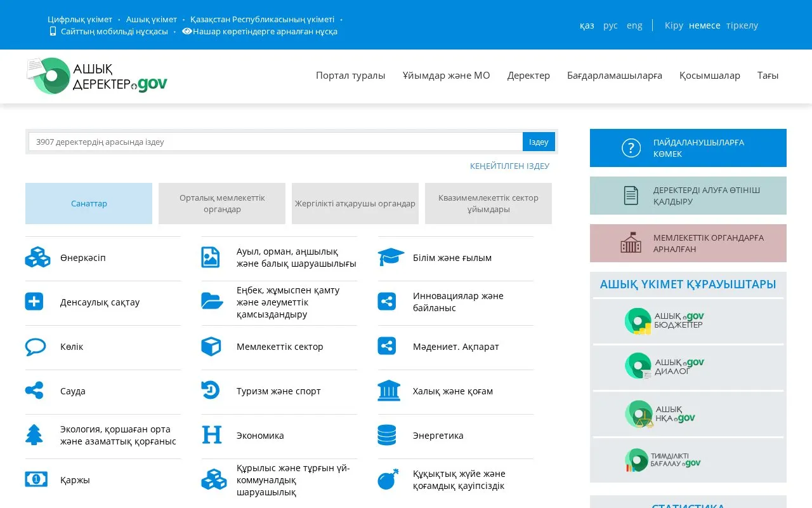The width and height of the screenshot is (812, 508).
Task: Click the Білім және ғылым graduation cap icon
Action: click(391, 257)
